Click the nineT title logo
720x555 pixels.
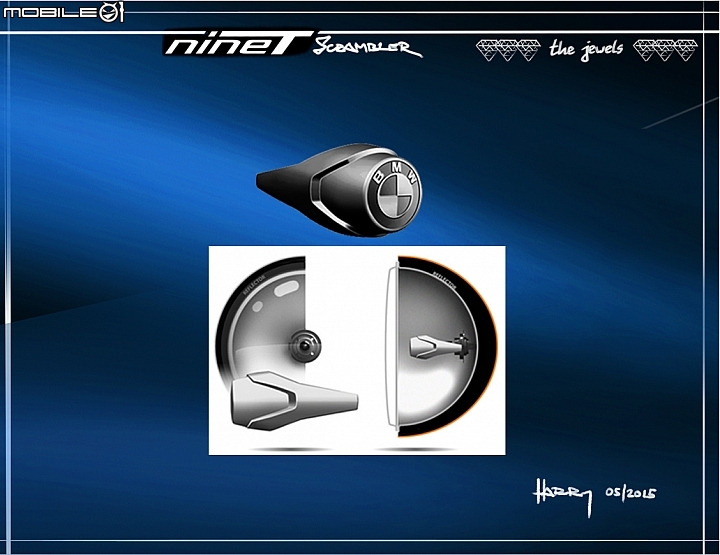pos(238,44)
